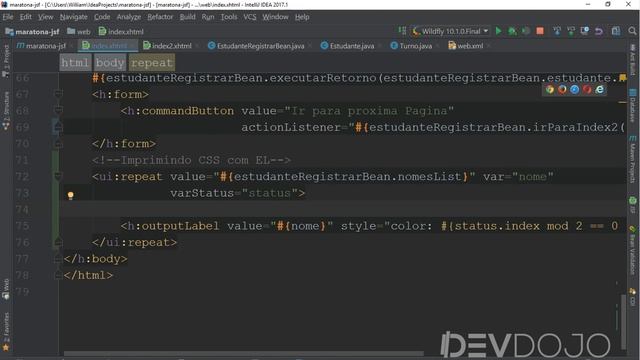Switch to the index2.xhtml editor tab
Image resolution: width=640 pixels, height=360 pixels.
tap(171, 46)
